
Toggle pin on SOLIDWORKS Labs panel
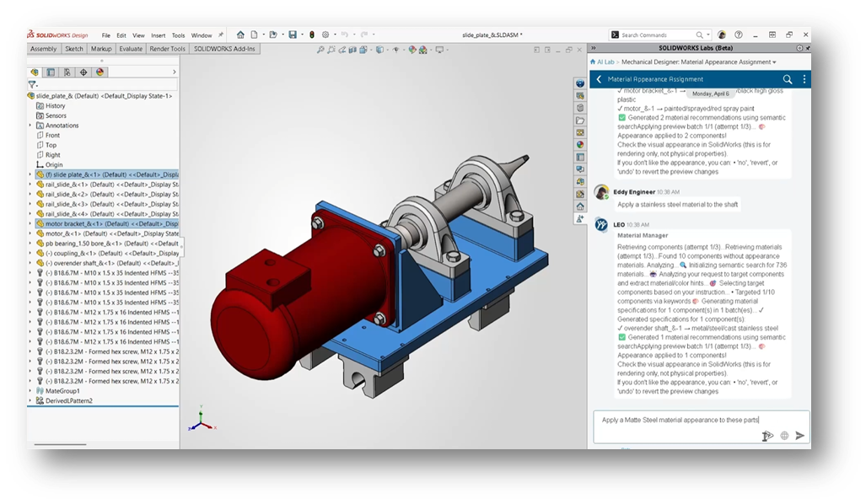click(808, 48)
